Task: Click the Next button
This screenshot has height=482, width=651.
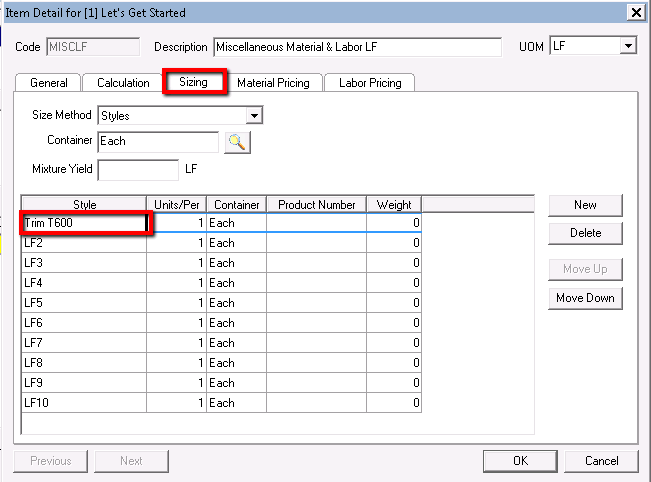Action: 131,461
